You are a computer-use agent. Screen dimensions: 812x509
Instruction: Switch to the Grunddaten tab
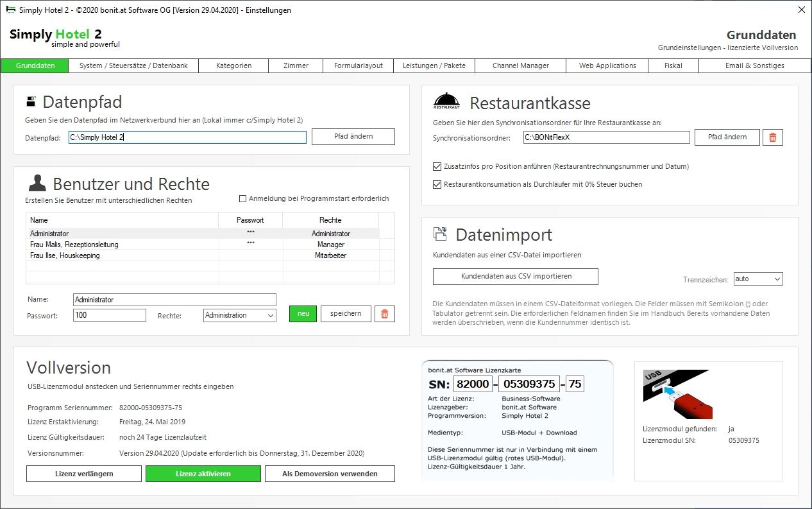point(35,65)
